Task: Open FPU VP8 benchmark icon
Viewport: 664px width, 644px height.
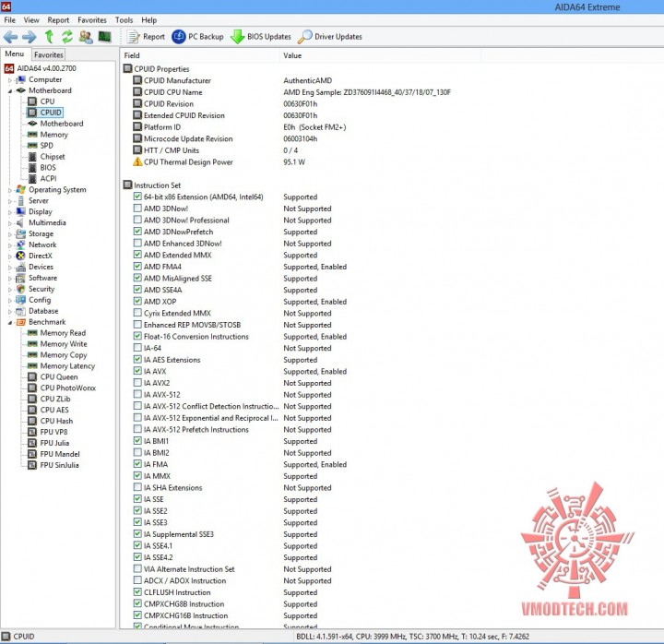Action: click(x=32, y=432)
